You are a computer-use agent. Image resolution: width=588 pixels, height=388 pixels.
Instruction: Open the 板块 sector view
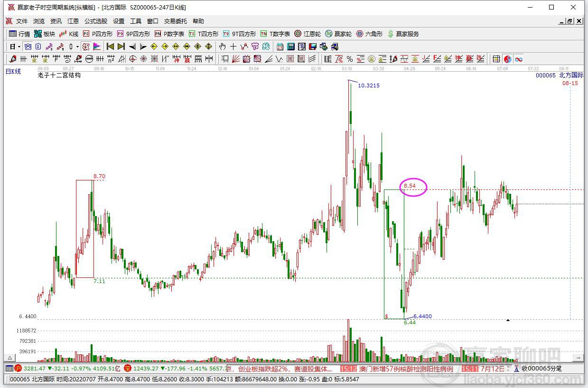(x=45, y=34)
